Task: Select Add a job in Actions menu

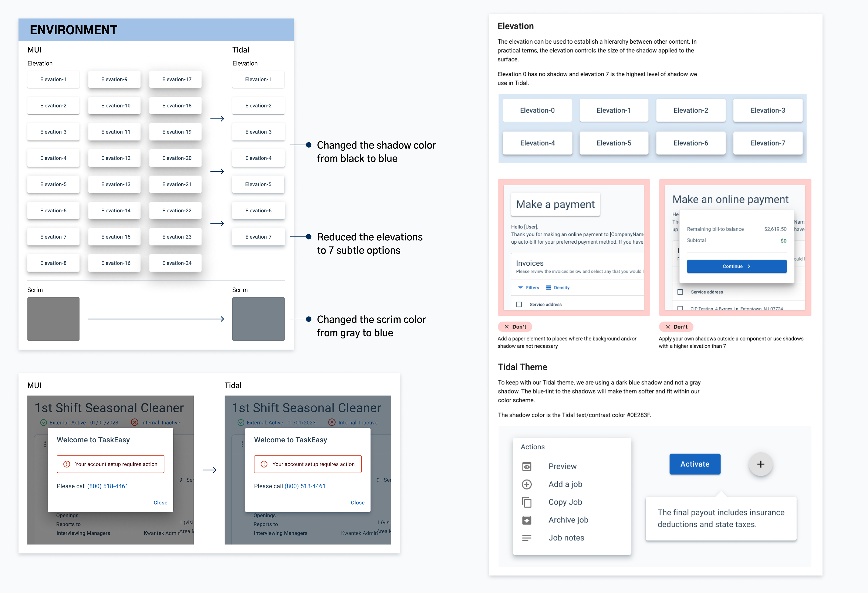Action: tap(565, 485)
